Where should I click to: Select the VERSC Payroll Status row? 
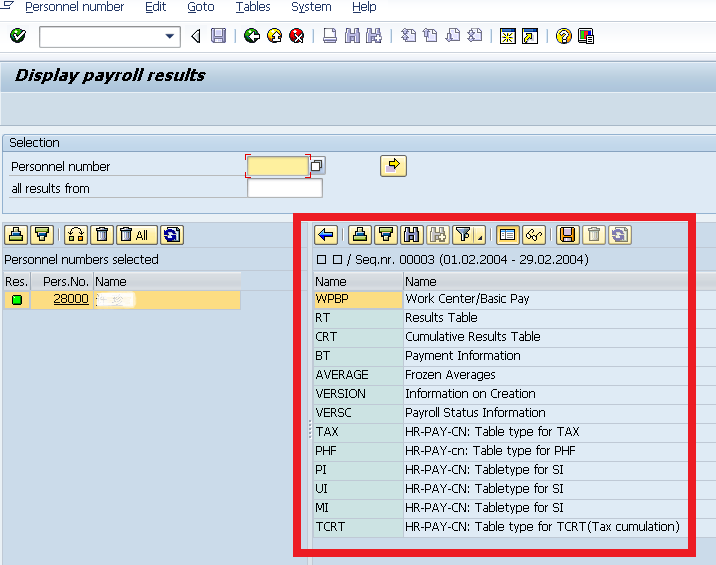pyautogui.click(x=501, y=413)
